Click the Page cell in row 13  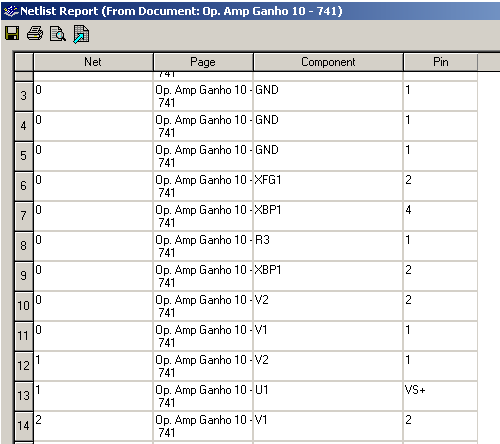coord(203,396)
